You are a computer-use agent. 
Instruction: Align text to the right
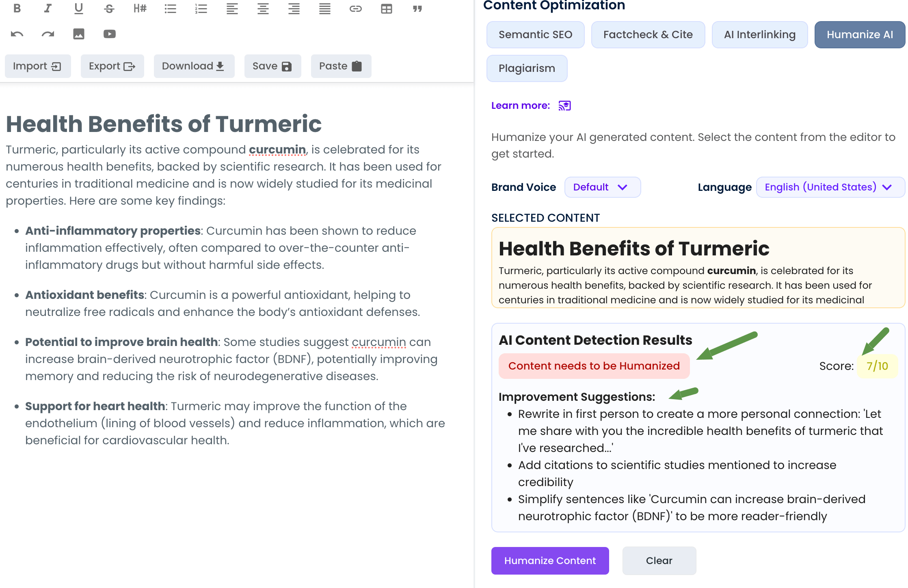coord(294,9)
